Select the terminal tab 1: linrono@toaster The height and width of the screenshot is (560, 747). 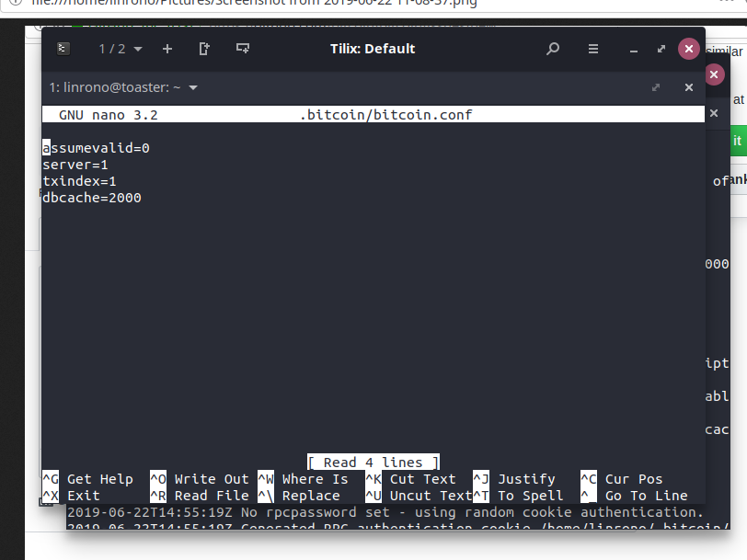tap(110, 87)
